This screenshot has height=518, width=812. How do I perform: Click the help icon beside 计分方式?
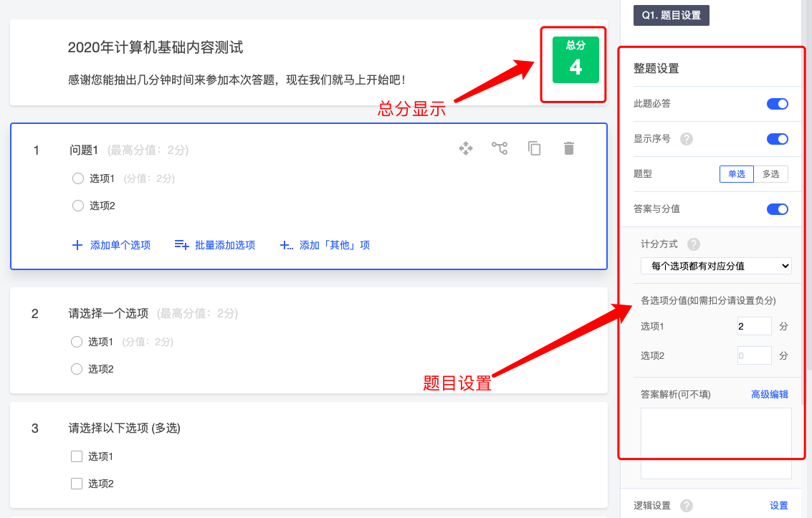point(694,244)
